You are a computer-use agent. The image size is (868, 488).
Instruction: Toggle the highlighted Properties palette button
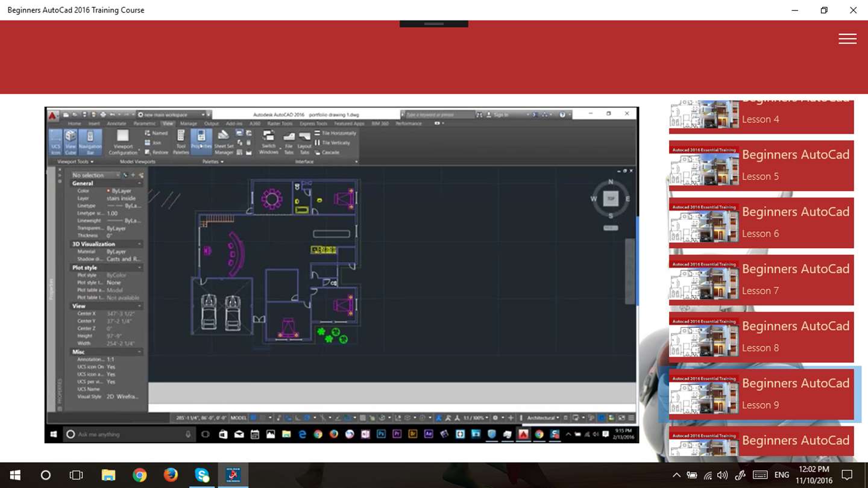(201, 143)
